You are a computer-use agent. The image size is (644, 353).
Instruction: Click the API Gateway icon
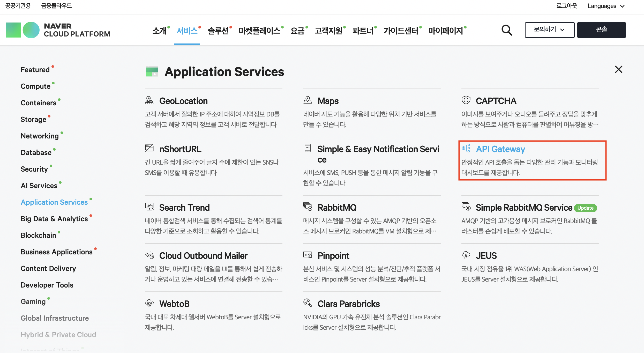pyautogui.click(x=466, y=148)
